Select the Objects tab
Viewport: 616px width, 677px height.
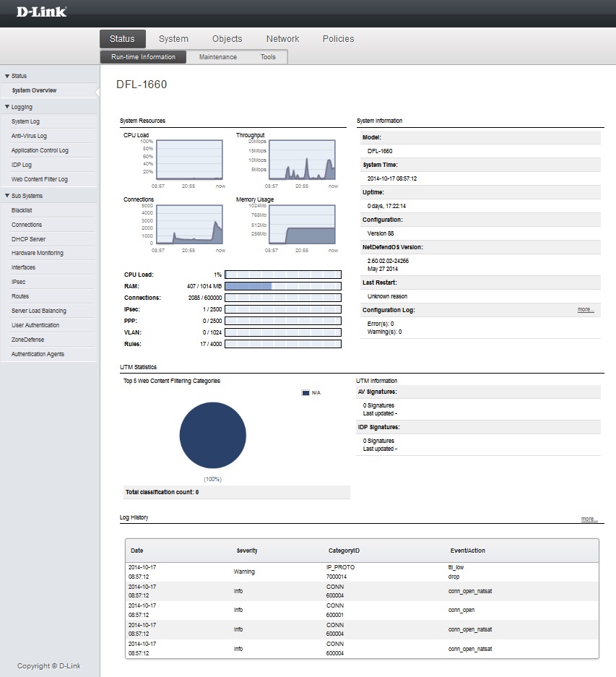[227, 39]
